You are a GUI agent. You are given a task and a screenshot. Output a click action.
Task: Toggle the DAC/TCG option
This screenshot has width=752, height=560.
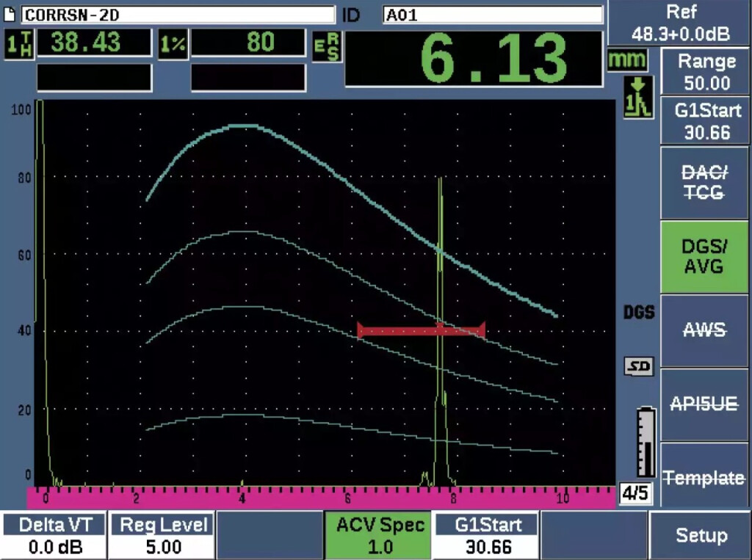[704, 183]
